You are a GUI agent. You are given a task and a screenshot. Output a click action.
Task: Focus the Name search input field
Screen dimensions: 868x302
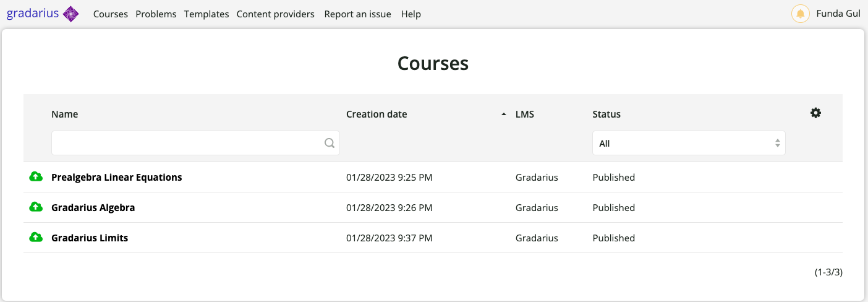(x=195, y=143)
